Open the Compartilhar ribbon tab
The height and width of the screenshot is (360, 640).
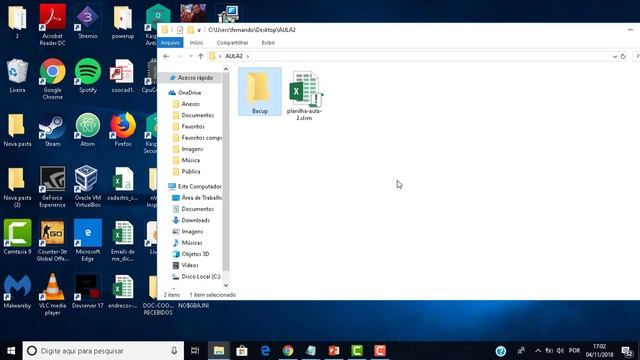pos(232,42)
